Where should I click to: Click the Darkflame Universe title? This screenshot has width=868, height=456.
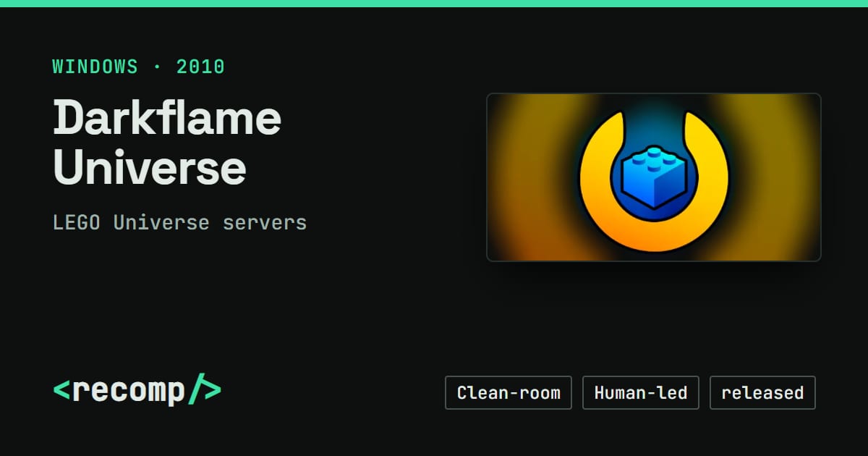167,142
